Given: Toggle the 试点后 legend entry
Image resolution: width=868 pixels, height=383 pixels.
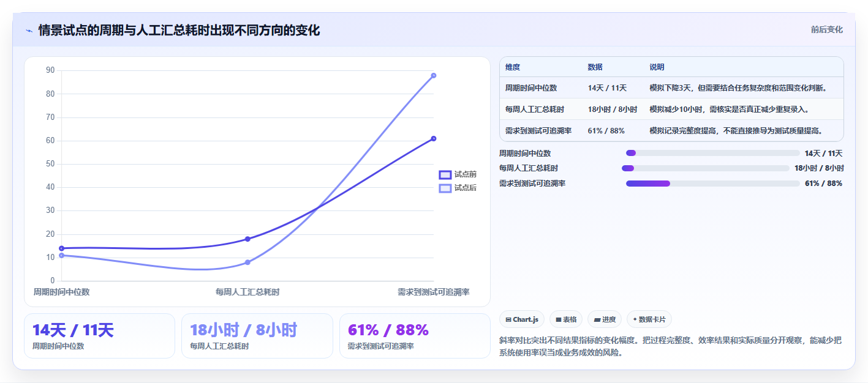Looking at the screenshot, I should (x=458, y=188).
